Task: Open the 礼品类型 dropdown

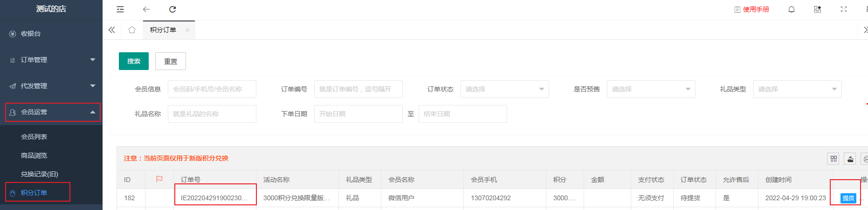Action: tap(798, 89)
